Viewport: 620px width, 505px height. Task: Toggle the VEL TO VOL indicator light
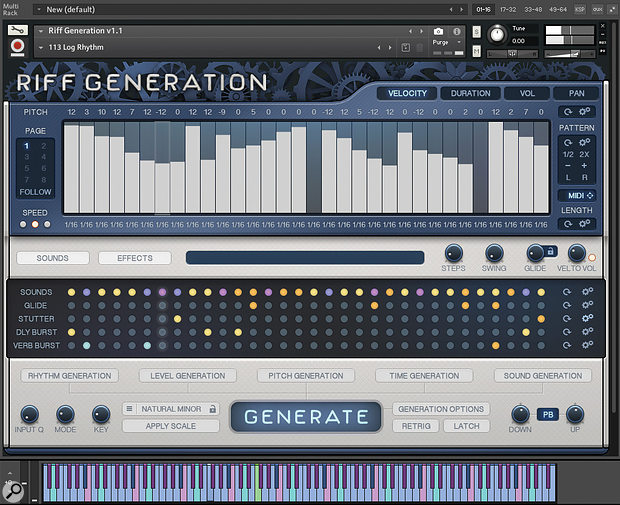tap(592, 258)
